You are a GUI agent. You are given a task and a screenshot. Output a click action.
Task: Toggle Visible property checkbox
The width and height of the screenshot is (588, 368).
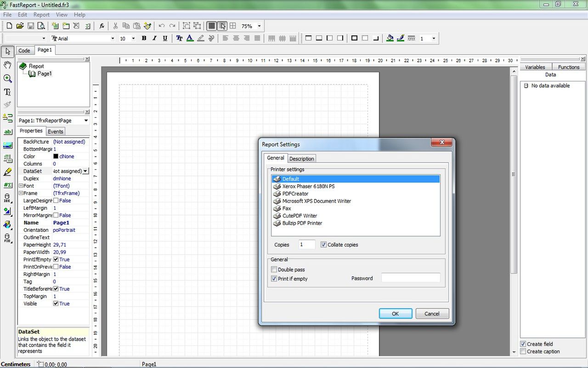(56, 304)
